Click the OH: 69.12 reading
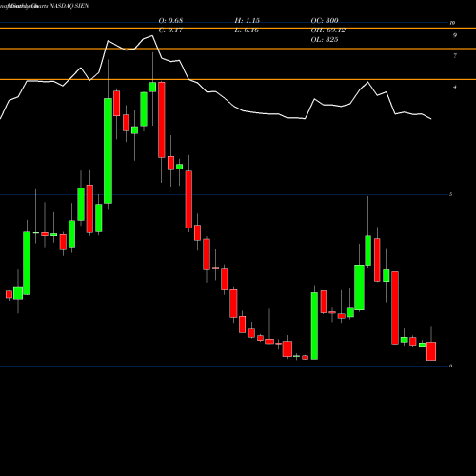 [328, 30]
